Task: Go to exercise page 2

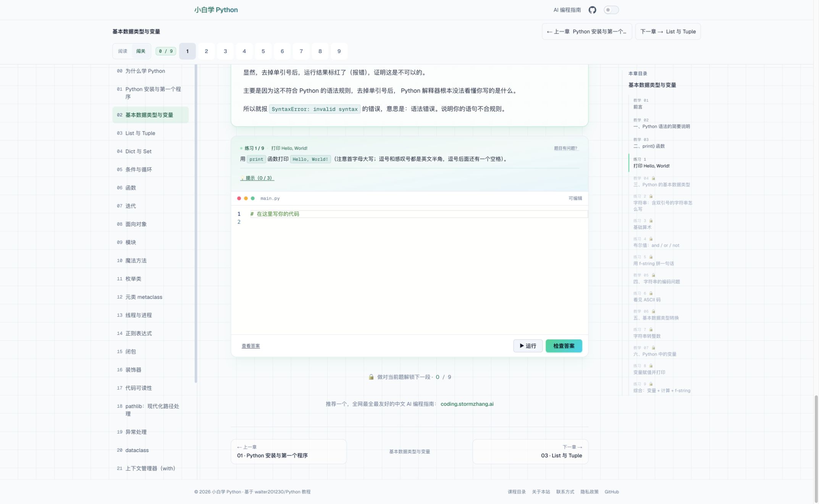Action: 206,51
